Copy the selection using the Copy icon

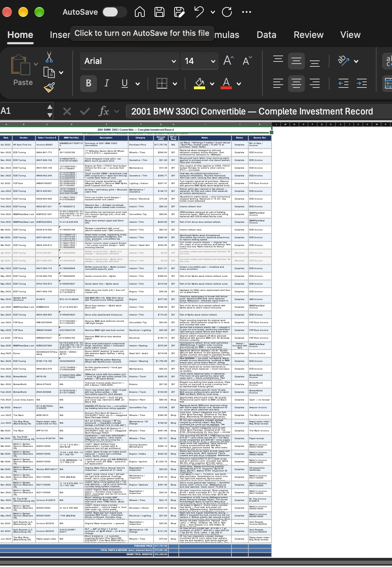(x=49, y=72)
